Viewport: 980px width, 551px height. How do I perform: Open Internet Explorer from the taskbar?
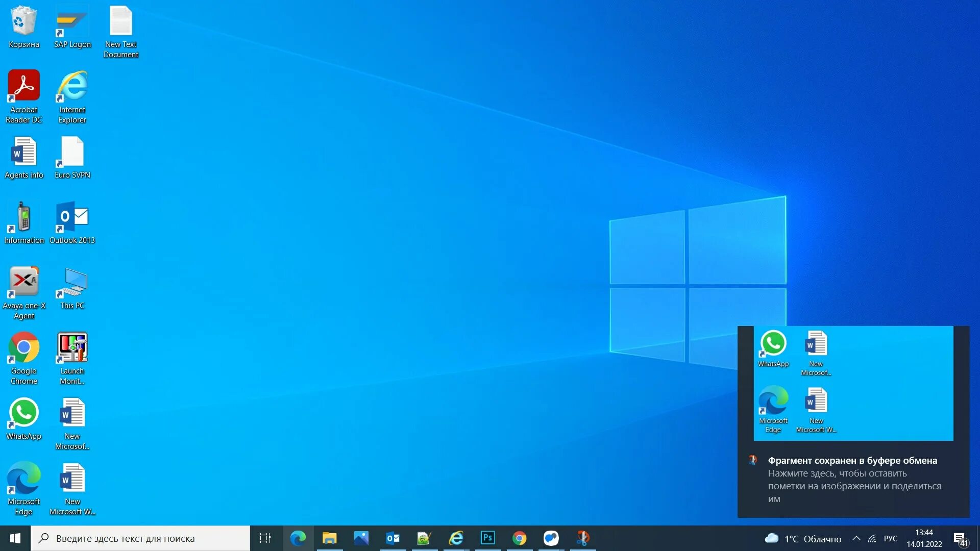pyautogui.click(x=456, y=538)
